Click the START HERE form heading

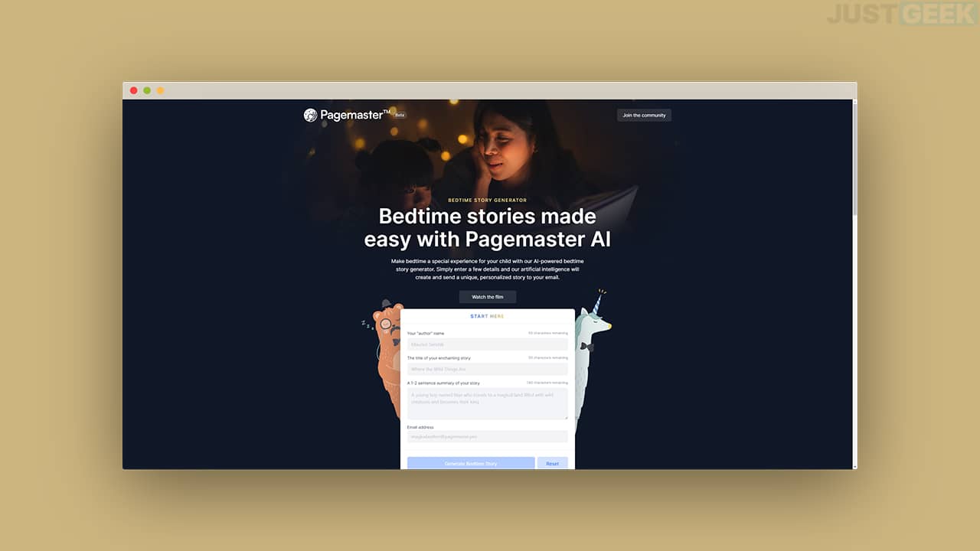pyautogui.click(x=488, y=316)
